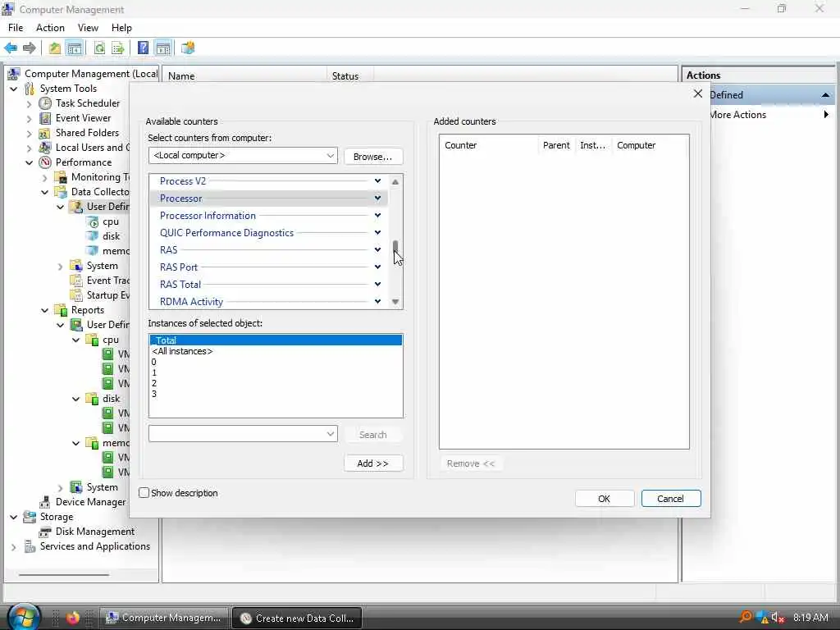The height and width of the screenshot is (630, 840).
Task: Click the Add >> button
Action: coord(373,463)
